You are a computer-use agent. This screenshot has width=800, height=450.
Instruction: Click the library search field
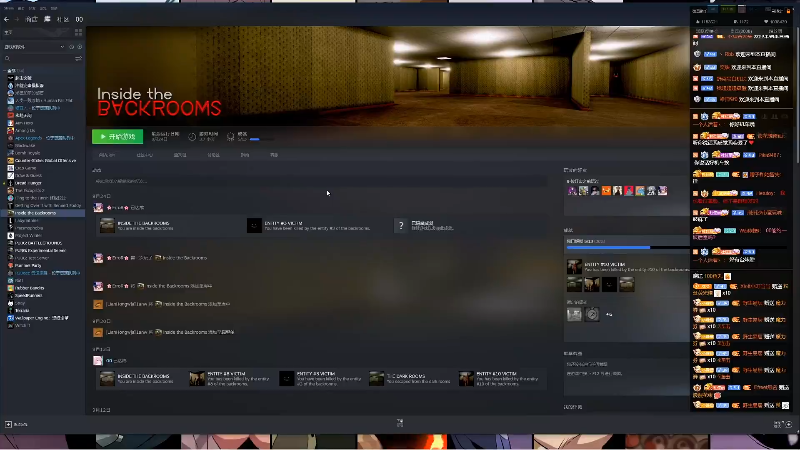coord(38,59)
